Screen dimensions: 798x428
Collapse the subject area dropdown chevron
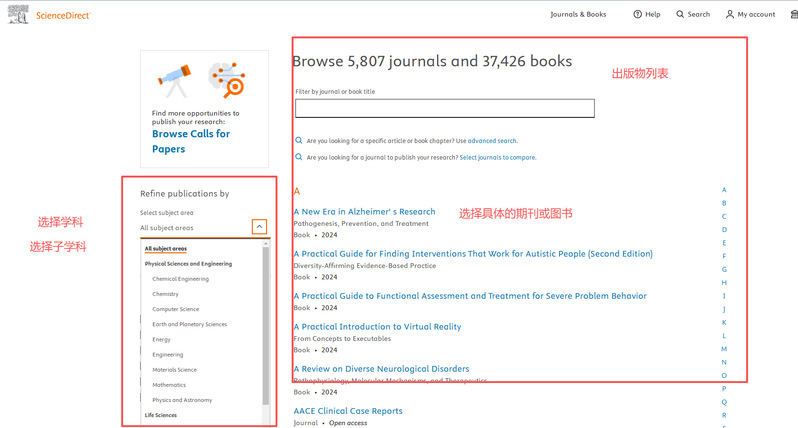click(x=259, y=227)
